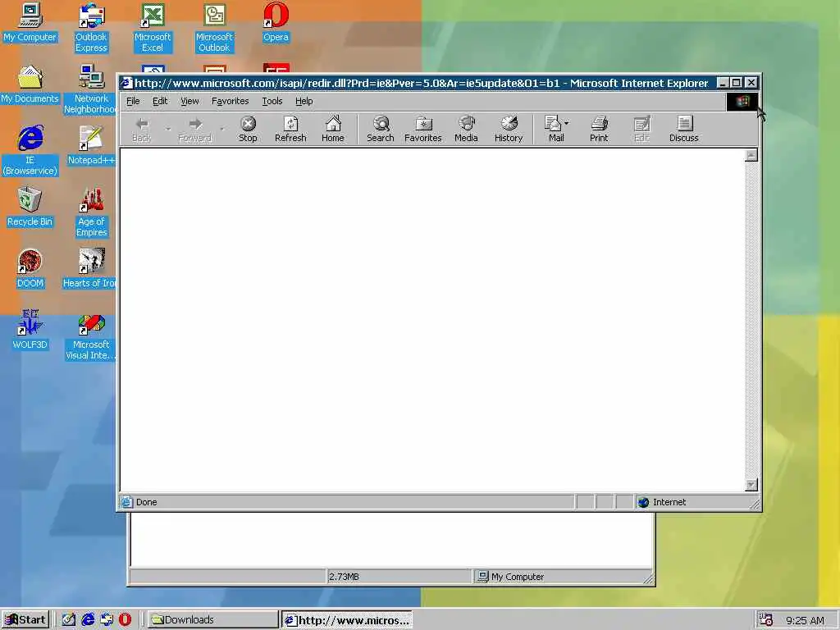This screenshot has width=840, height=630.
Task: Expand the Forward history dropdown arrow
Action: 221,129
